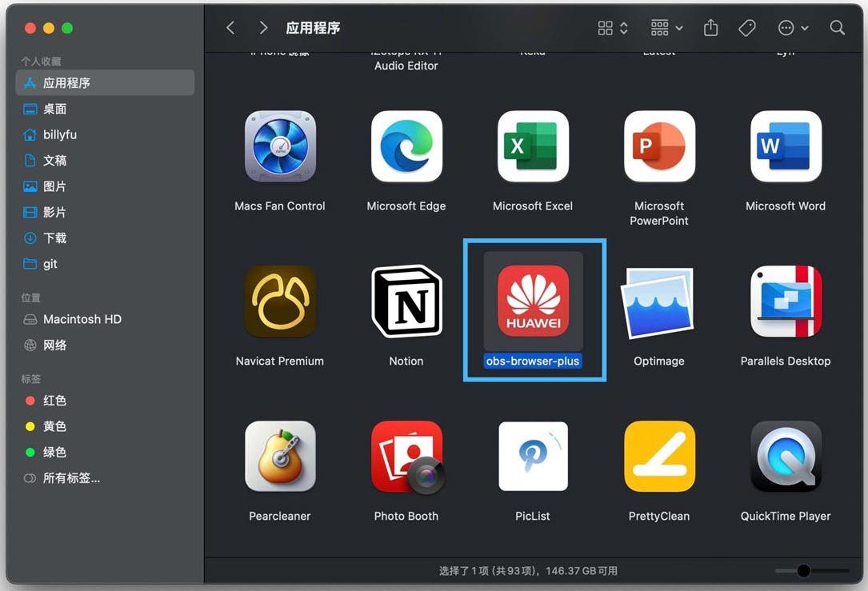The width and height of the screenshot is (868, 591).
Task: Select the Parallels Desktop icon
Action: click(786, 301)
